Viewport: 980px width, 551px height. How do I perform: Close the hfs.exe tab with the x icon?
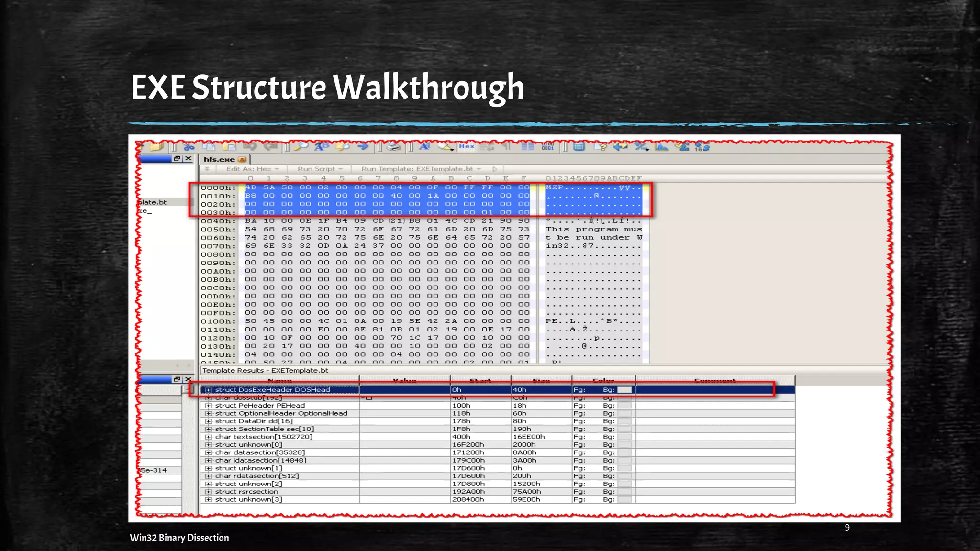coord(242,159)
